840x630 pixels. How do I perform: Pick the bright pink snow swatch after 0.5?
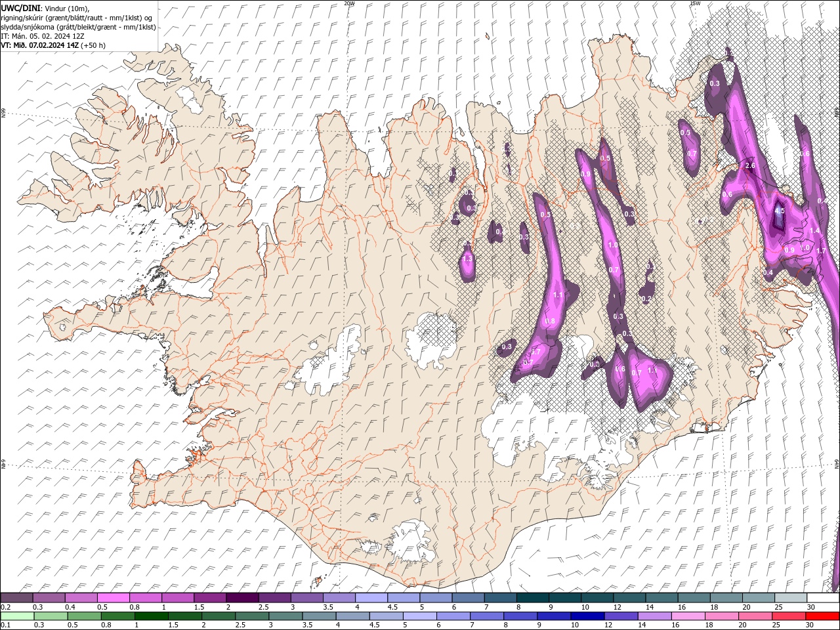[113, 598]
